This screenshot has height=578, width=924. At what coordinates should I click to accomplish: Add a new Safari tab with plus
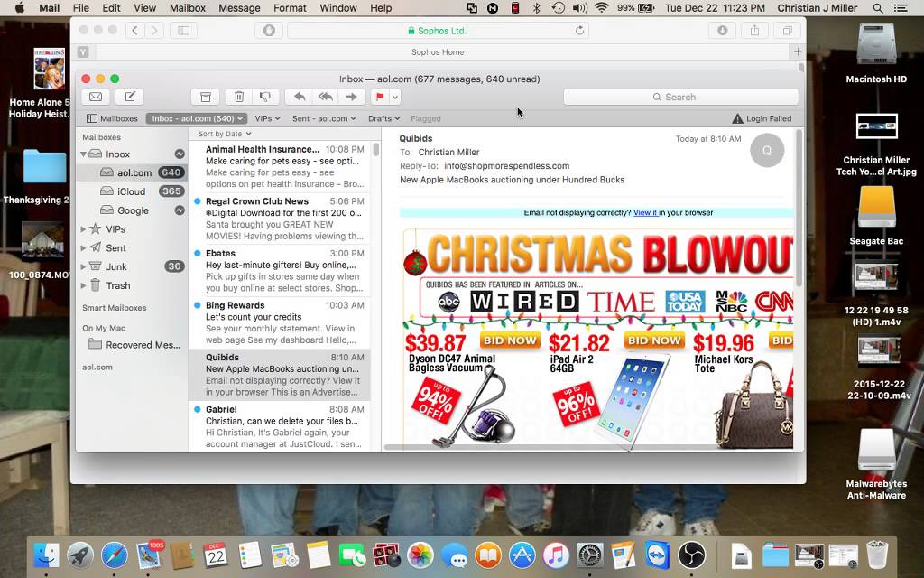(x=798, y=51)
